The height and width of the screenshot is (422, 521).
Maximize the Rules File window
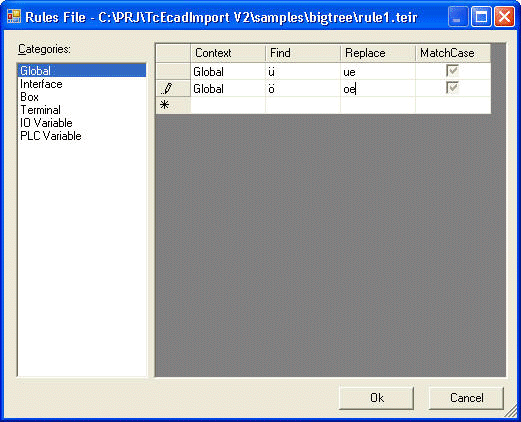[x=481, y=17]
